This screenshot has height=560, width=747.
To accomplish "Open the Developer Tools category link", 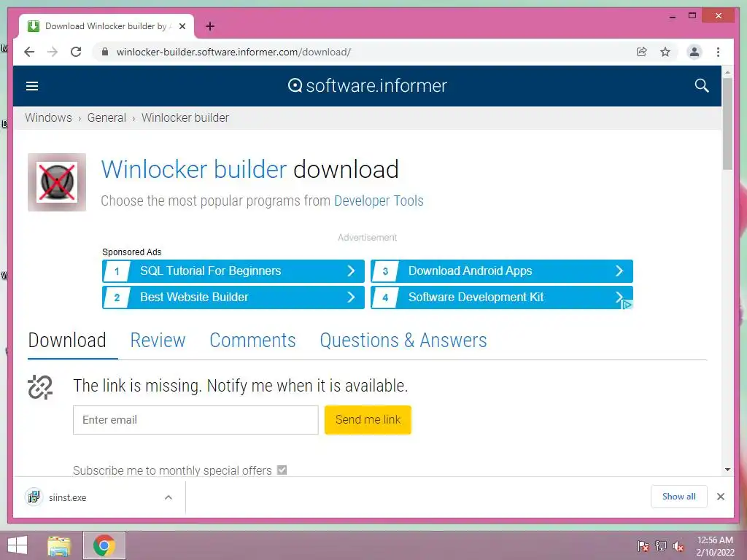I will (x=379, y=201).
